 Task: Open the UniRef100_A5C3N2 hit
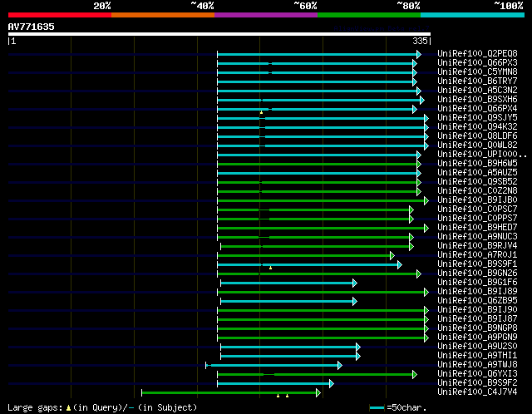(x=477, y=91)
